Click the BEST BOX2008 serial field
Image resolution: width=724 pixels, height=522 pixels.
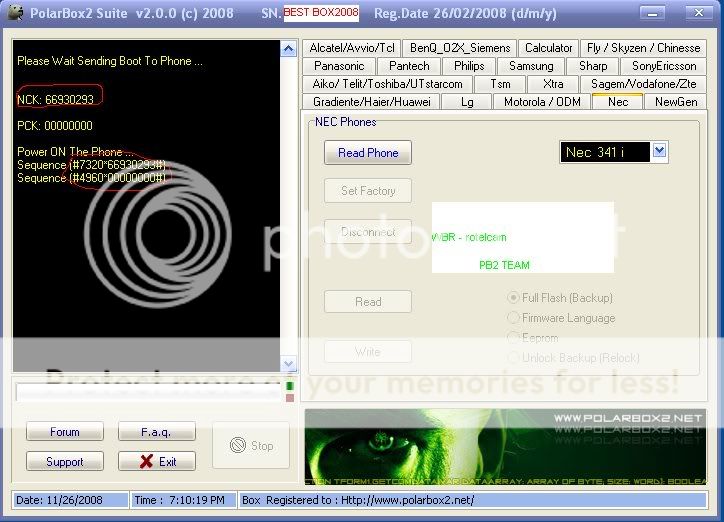pos(321,12)
